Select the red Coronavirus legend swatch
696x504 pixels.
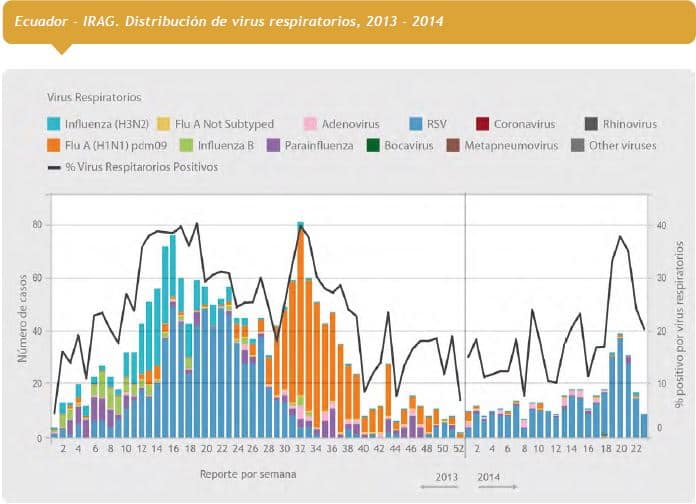click(482, 124)
